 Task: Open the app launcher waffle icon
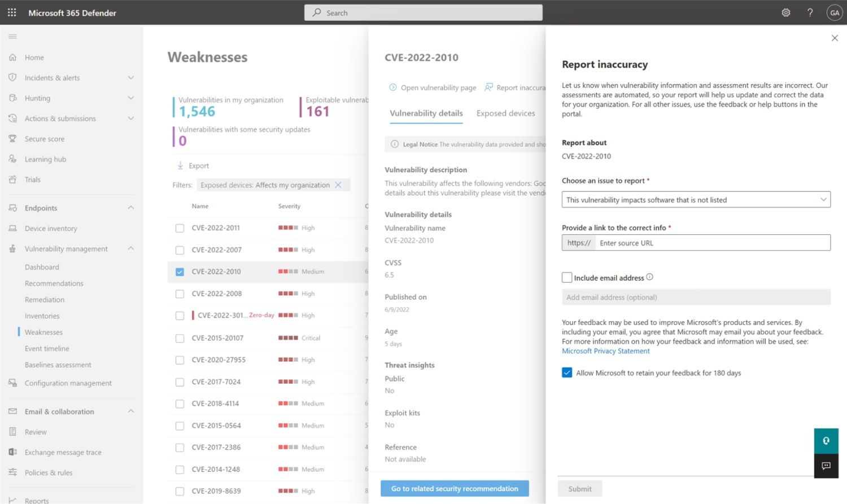click(x=12, y=12)
